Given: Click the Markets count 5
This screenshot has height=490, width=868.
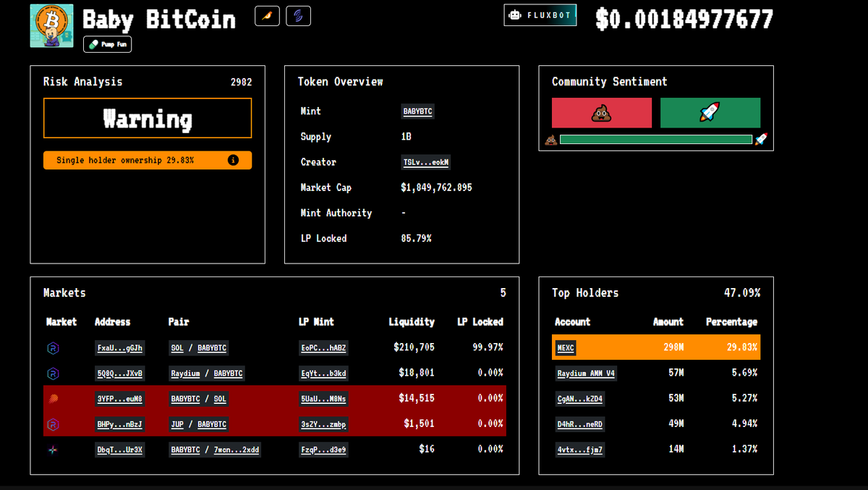Looking at the screenshot, I should point(503,293).
